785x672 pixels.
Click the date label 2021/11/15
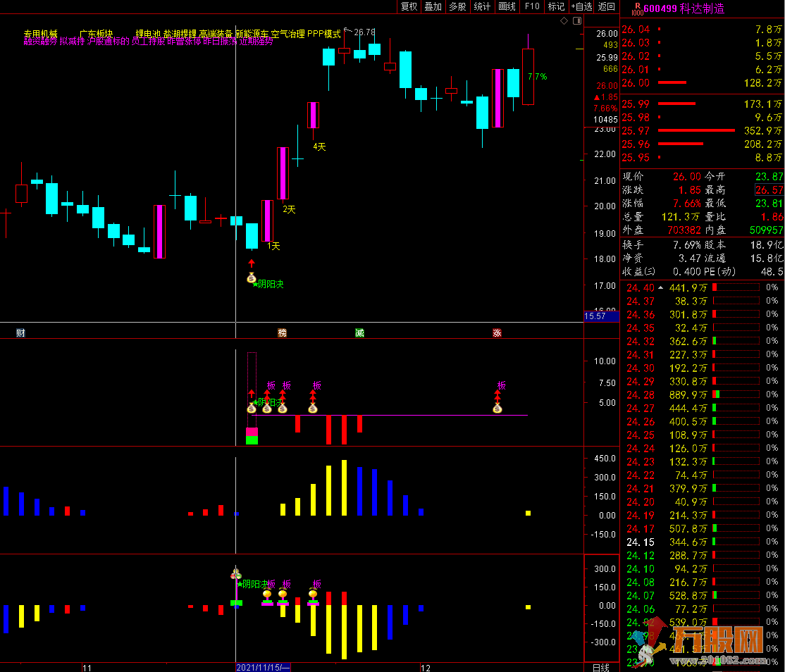pos(263,668)
